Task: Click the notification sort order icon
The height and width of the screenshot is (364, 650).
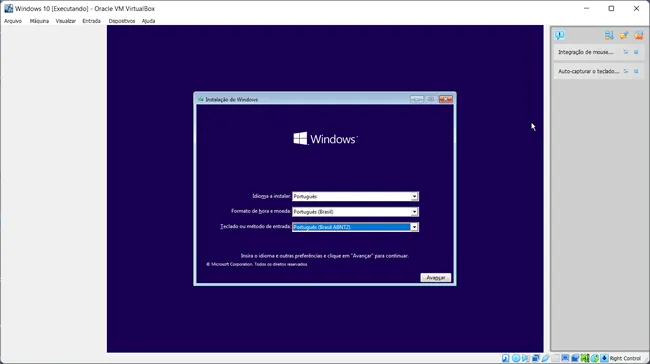Action: (x=609, y=35)
